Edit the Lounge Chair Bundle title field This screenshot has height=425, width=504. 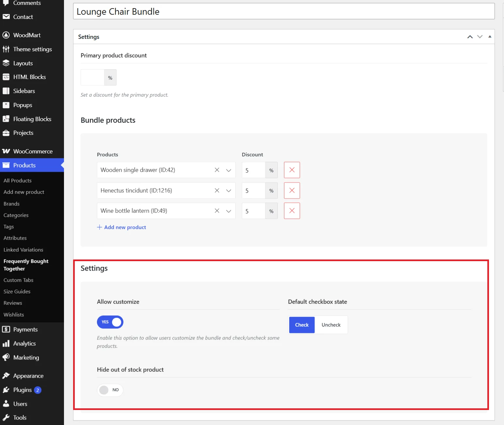point(284,11)
